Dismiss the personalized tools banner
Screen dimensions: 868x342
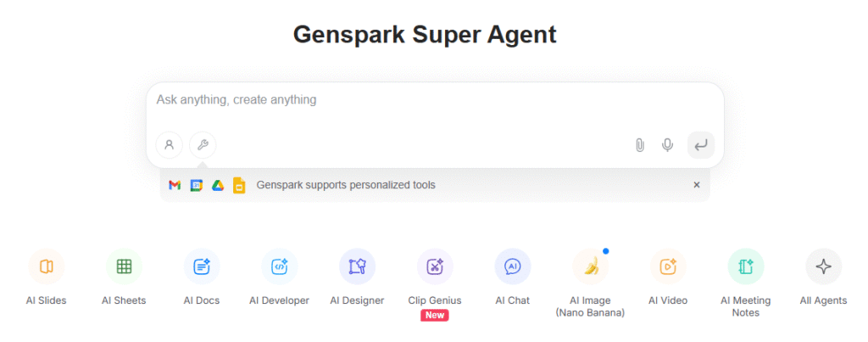click(x=697, y=185)
